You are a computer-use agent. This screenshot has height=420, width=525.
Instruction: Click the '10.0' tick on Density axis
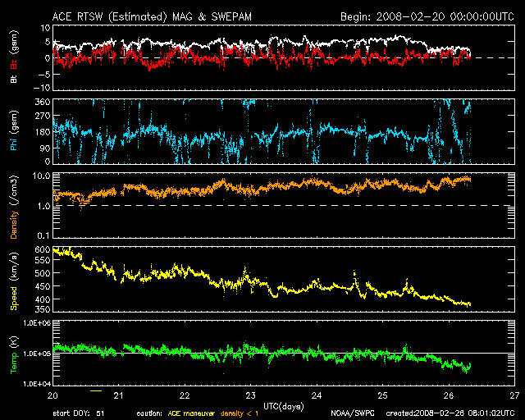[x=42, y=176]
